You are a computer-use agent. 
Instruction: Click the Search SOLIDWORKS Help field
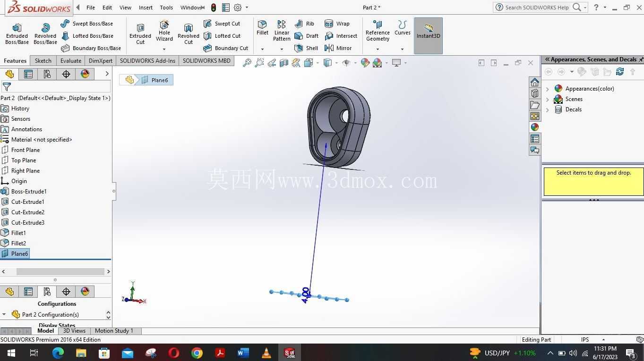[x=537, y=8]
